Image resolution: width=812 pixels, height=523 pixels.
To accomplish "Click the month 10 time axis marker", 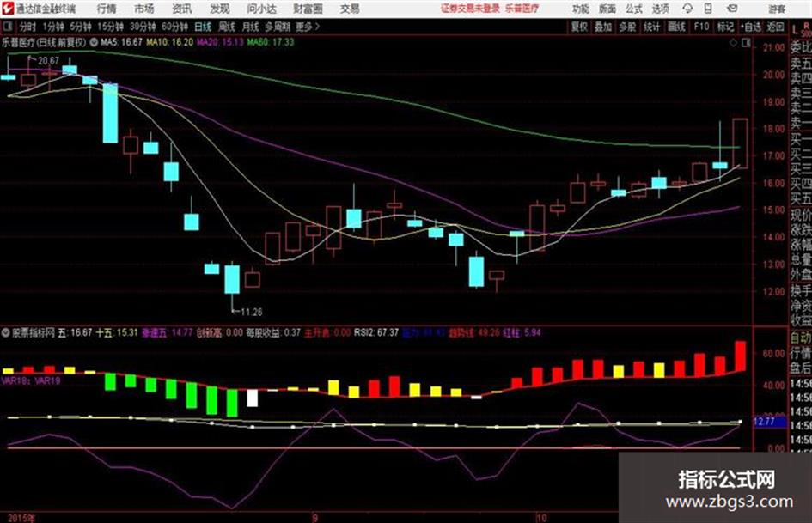I will point(541,518).
